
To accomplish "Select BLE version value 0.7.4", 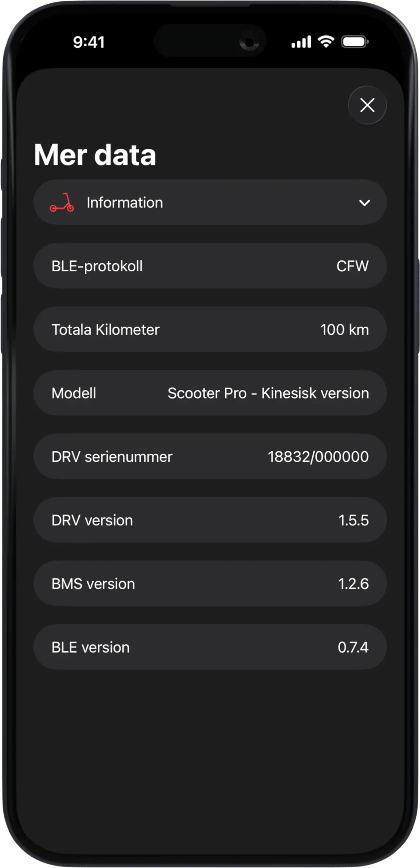I will (x=353, y=647).
